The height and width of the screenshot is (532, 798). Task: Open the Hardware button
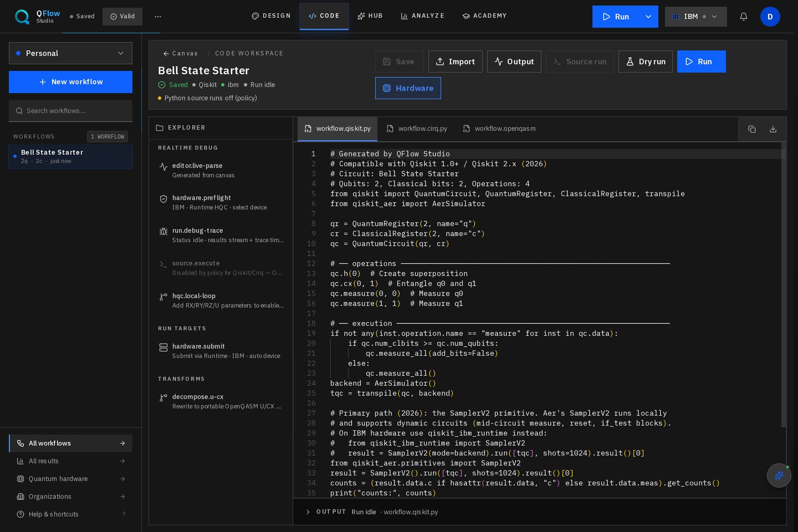click(408, 88)
